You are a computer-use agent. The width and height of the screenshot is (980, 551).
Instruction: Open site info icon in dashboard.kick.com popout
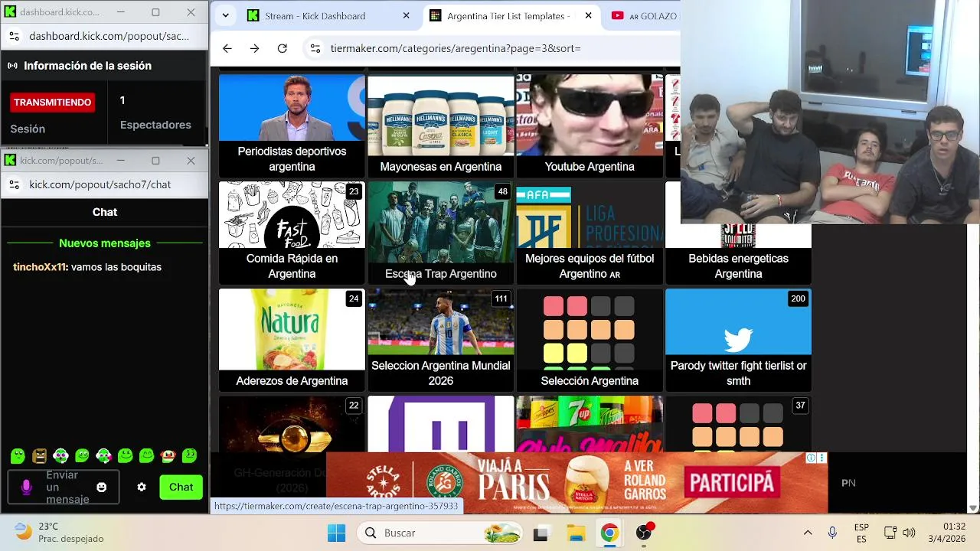[15, 36]
